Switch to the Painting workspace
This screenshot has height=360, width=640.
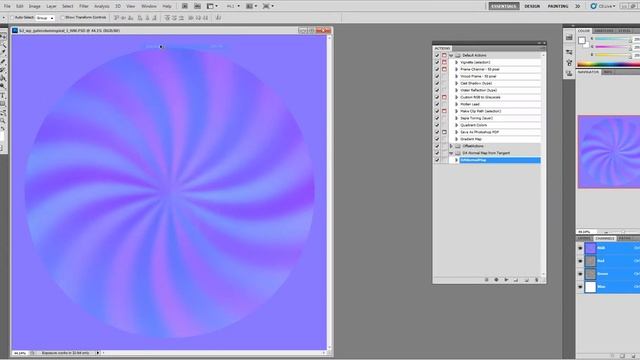click(558, 6)
